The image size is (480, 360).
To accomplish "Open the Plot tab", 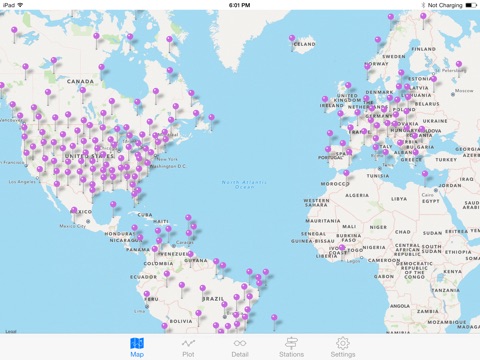I will [x=188, y=348].
